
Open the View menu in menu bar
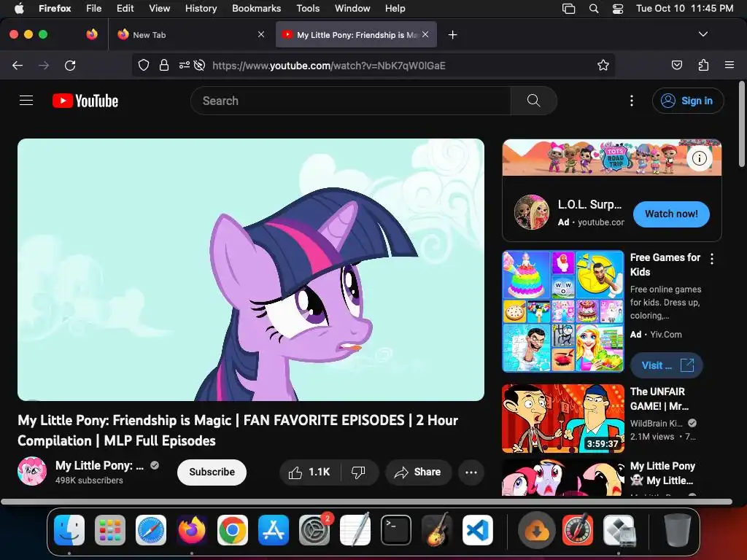[160, 8]
